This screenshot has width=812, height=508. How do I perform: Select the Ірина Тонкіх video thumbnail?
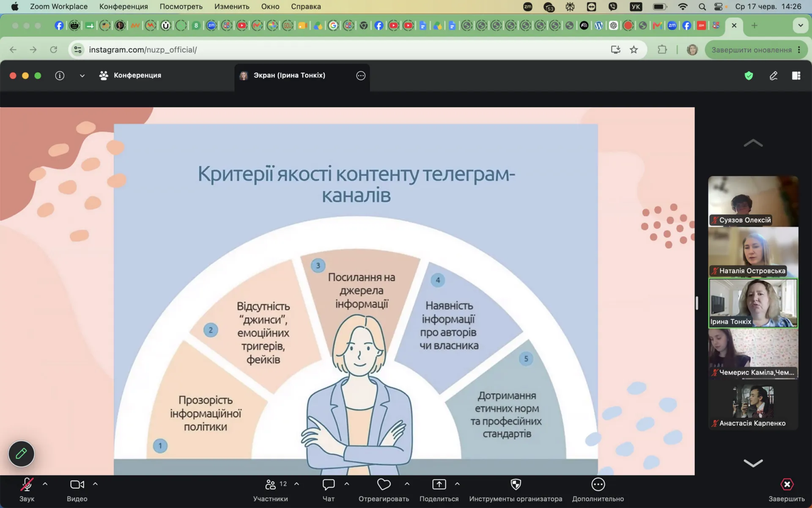click(x=753, y=303)
